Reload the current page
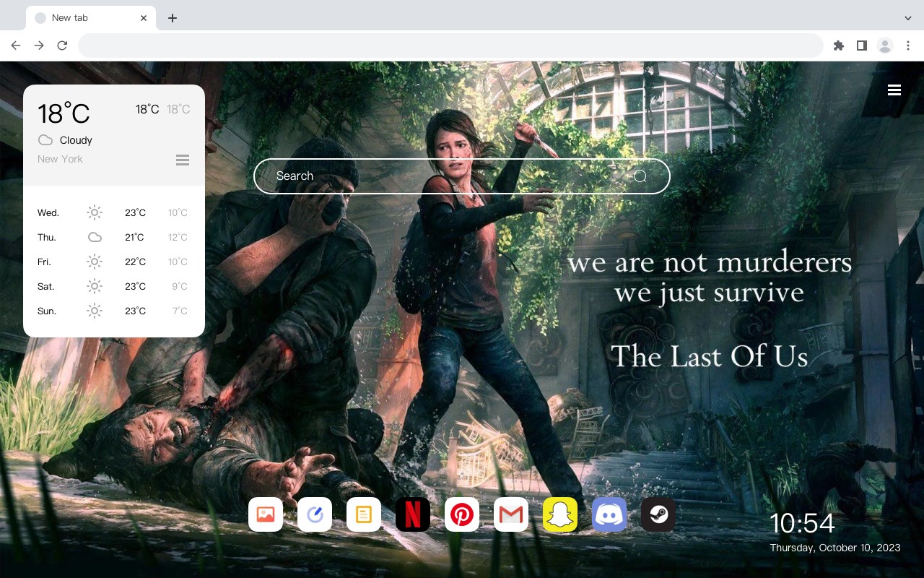Image resolution: width=924 pixels, height=578 pixels. pyautogui.click(x=62, y=46)
